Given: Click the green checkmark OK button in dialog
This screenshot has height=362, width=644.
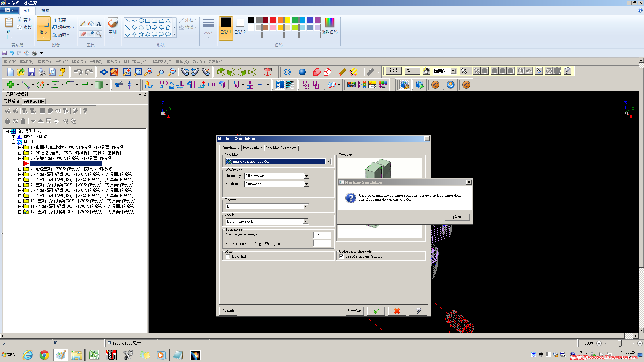Looking at the screenshot, I should tap(376, 311).
